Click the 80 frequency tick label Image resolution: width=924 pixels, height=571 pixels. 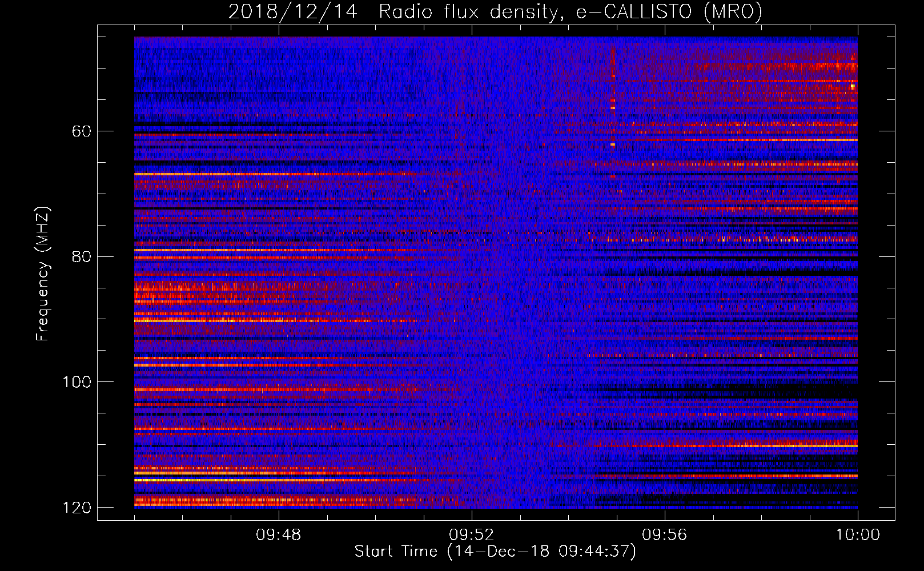click(82, 256)
